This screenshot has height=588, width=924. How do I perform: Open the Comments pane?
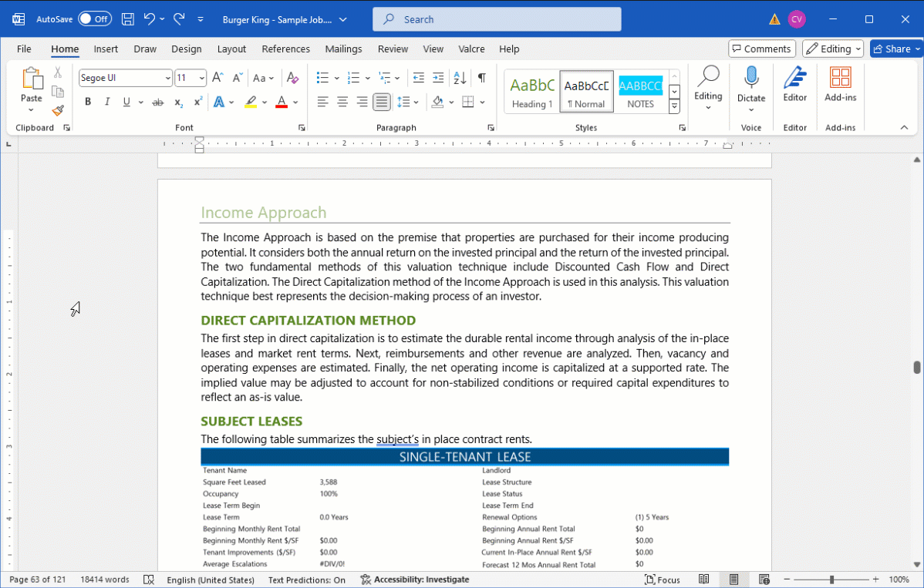762,49
